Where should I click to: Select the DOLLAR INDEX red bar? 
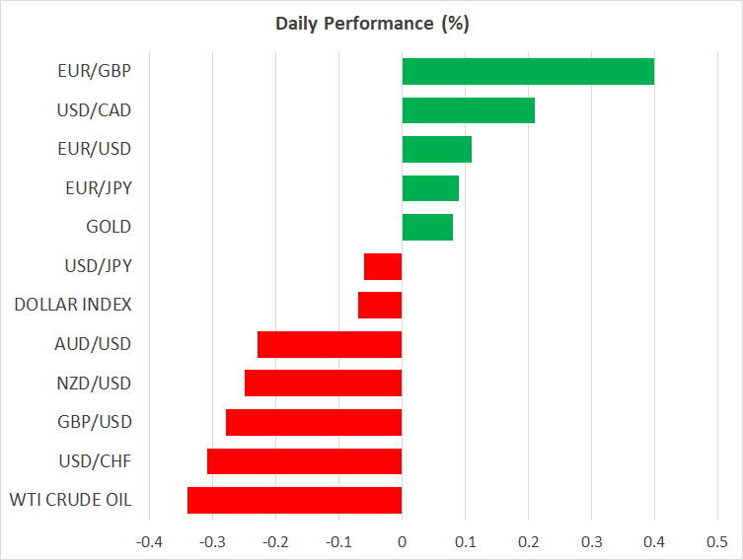click(380, 305)
